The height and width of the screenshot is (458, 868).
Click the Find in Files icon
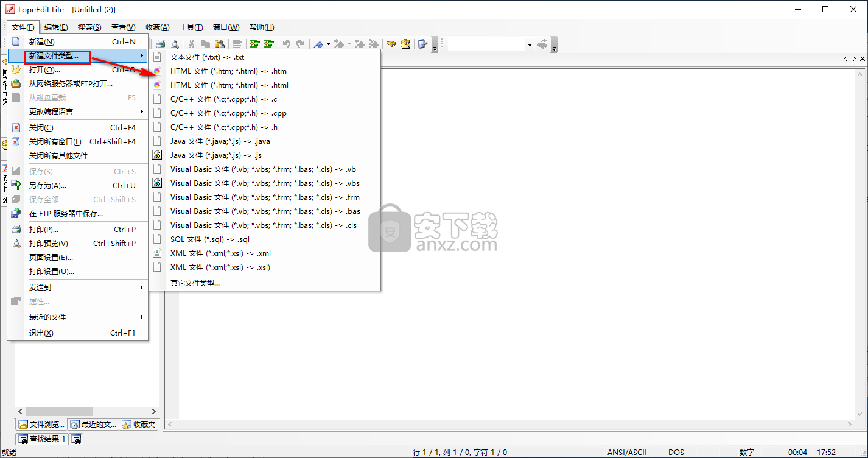(x=405, y=44)
